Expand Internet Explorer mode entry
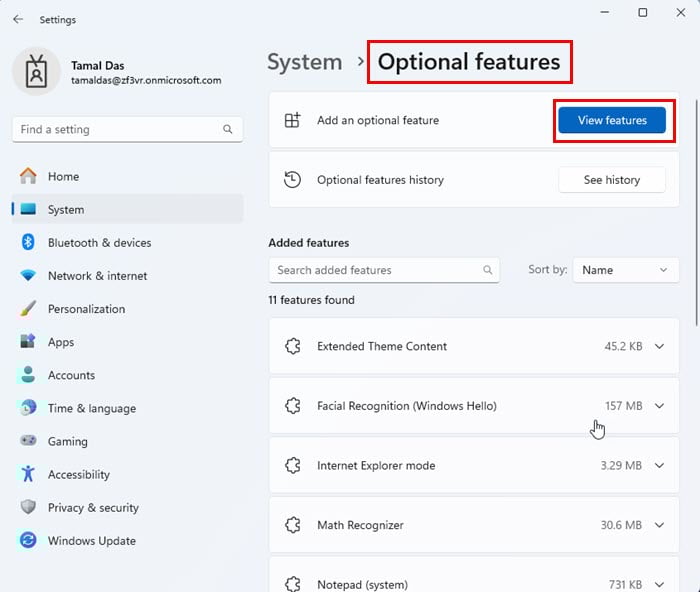The image size is (700, 592). (659, 466)
